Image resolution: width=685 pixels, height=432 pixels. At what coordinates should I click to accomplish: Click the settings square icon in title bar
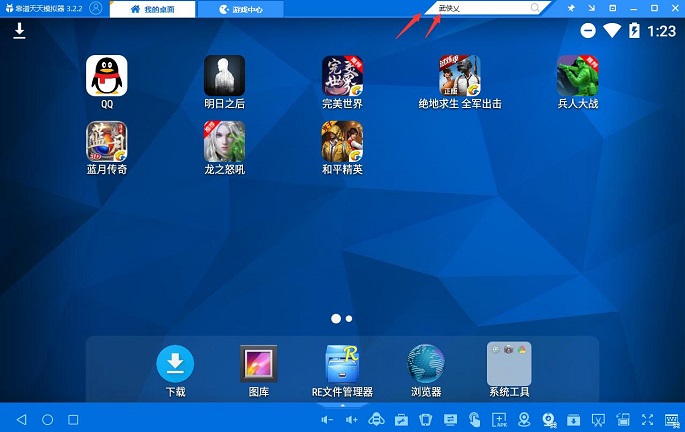[x=612, y=8]
